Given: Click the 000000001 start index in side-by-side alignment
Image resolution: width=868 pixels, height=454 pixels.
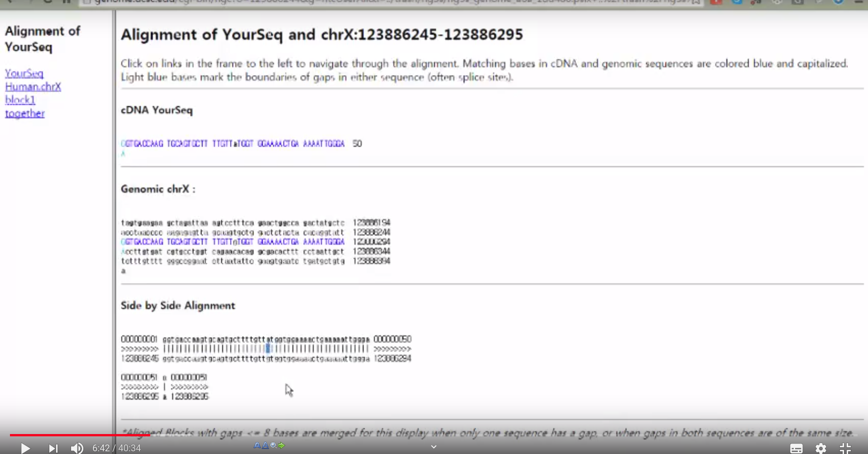Looking at the screenshot, I should (x=139, y=339).
